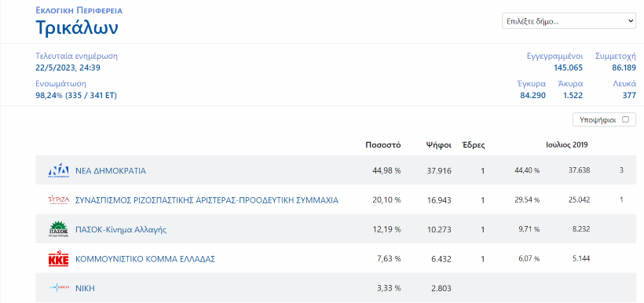This screenshot has width=644, height=303.
Task: Enable the Υποψήφιοι checkbox
Action: click(x=625, y=120)
